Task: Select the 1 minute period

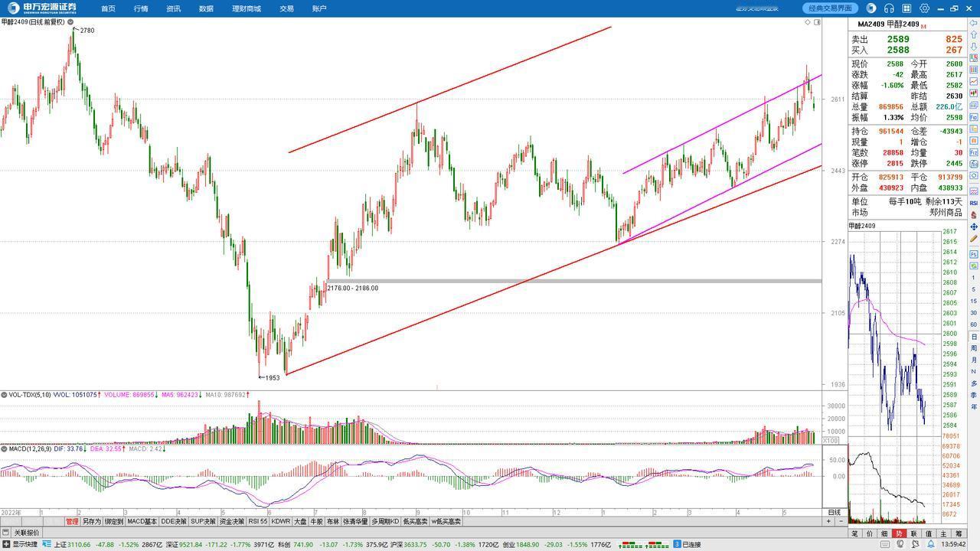Action: pos(974,277)
